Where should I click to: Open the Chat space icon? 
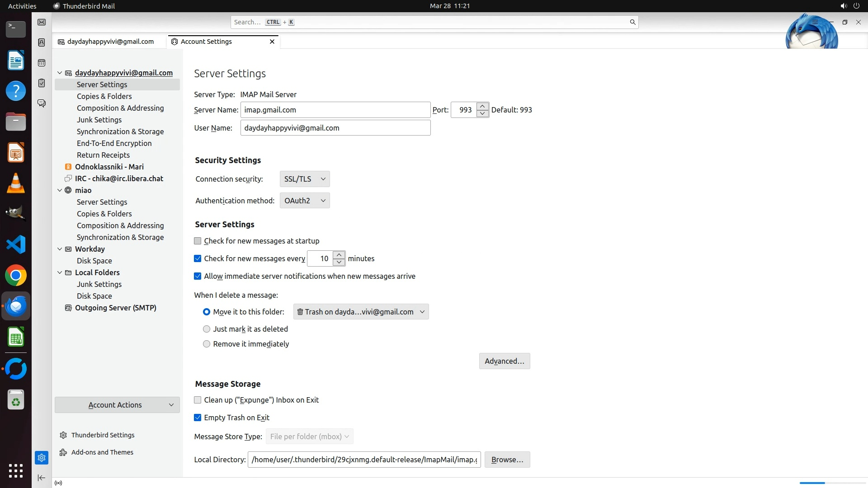point(42,103)
